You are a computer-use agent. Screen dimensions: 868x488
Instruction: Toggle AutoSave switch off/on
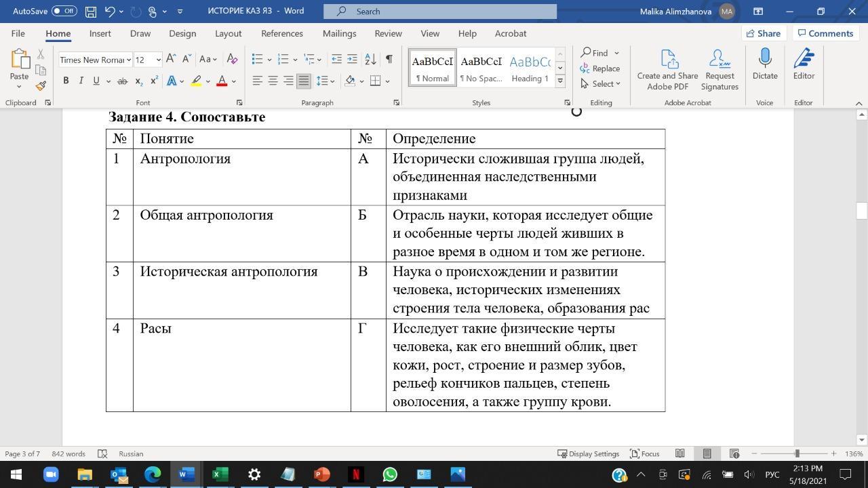pyautogui.click(x=64, y=12)
